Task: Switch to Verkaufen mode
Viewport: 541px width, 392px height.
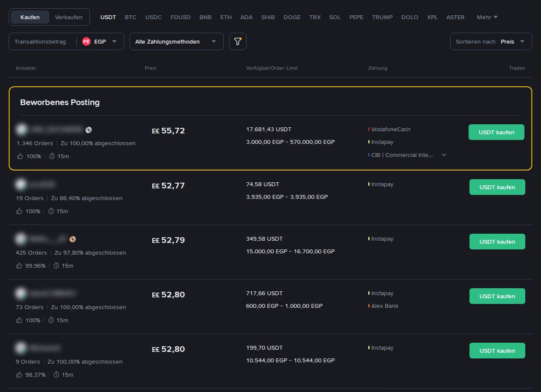Action: coord(68,17)
